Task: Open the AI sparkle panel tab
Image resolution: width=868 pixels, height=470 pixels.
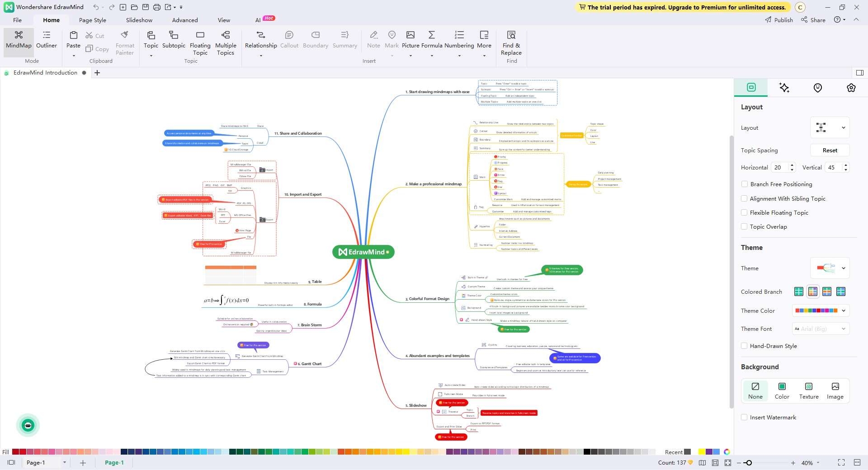Action: [x=784, y=88]
